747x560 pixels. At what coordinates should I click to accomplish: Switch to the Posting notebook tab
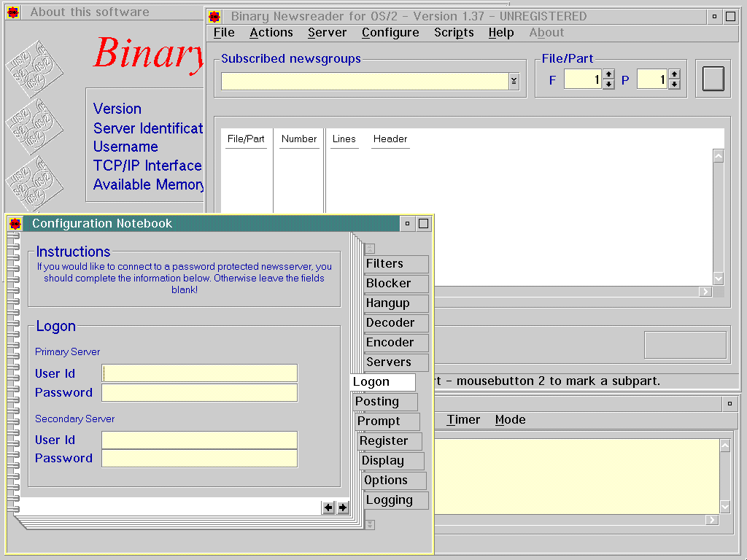coord(385,402)
